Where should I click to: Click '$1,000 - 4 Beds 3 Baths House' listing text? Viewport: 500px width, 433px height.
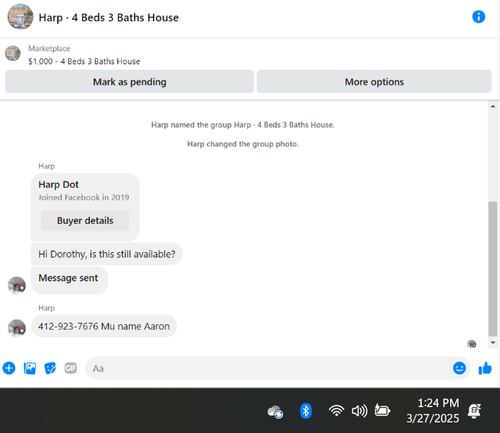84,61
